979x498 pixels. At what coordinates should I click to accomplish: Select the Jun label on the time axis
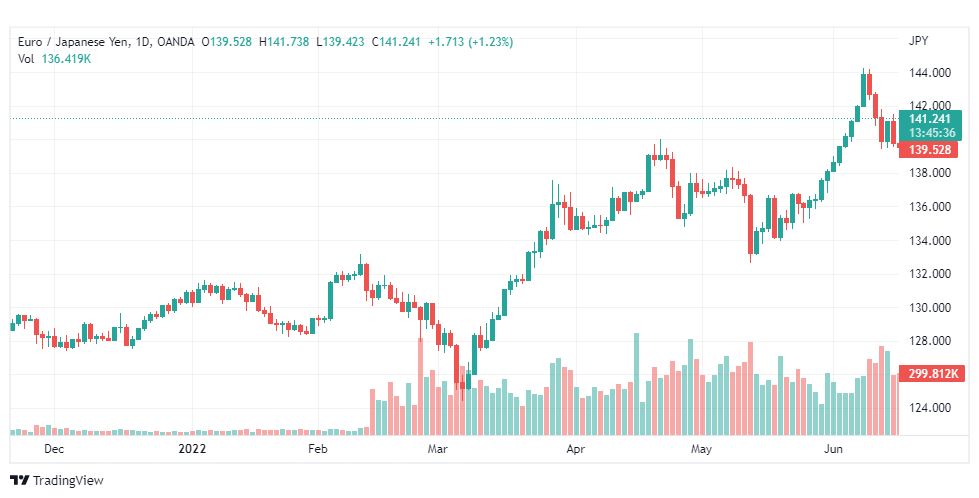(833, 449)
